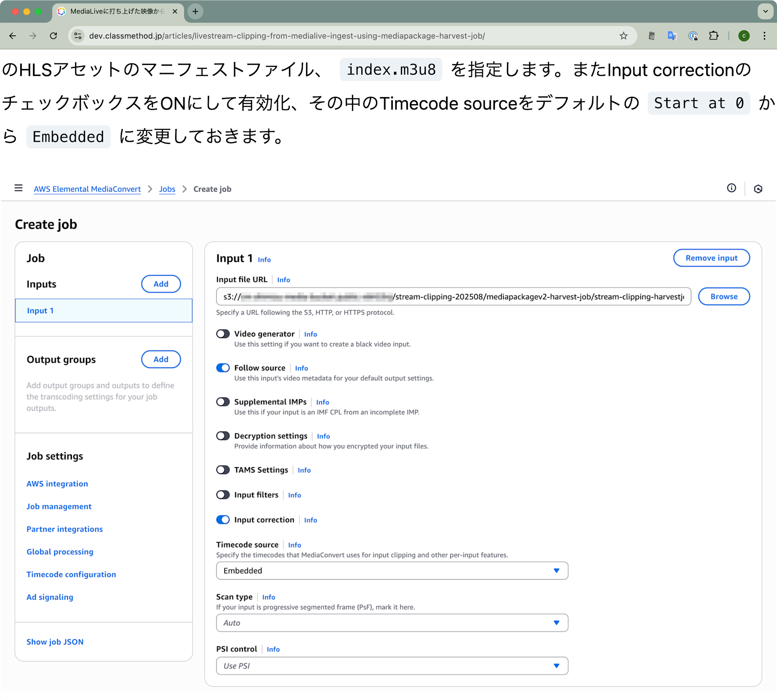Open the hexagon settings icon at right

pos(758,189)
